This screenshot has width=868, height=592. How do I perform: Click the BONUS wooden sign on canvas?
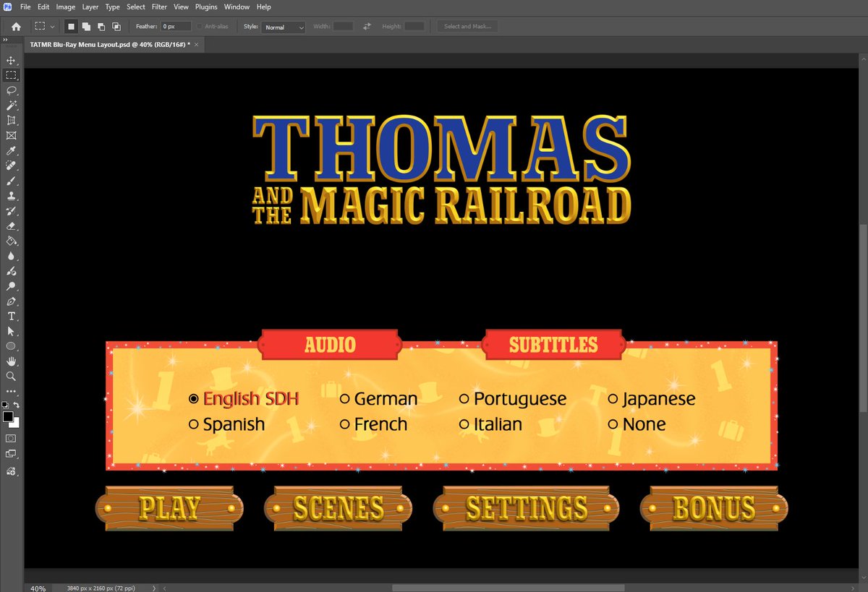click(x=714, y=508)
